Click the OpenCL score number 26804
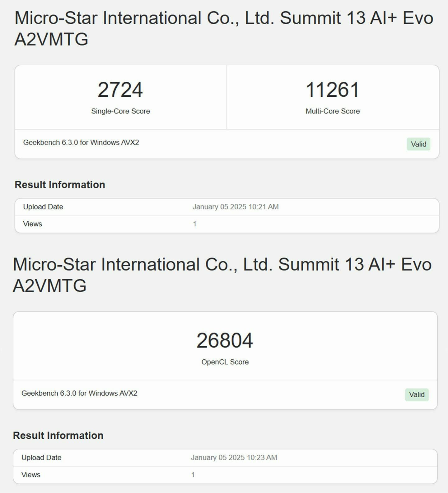 click(x=225, y=340)
